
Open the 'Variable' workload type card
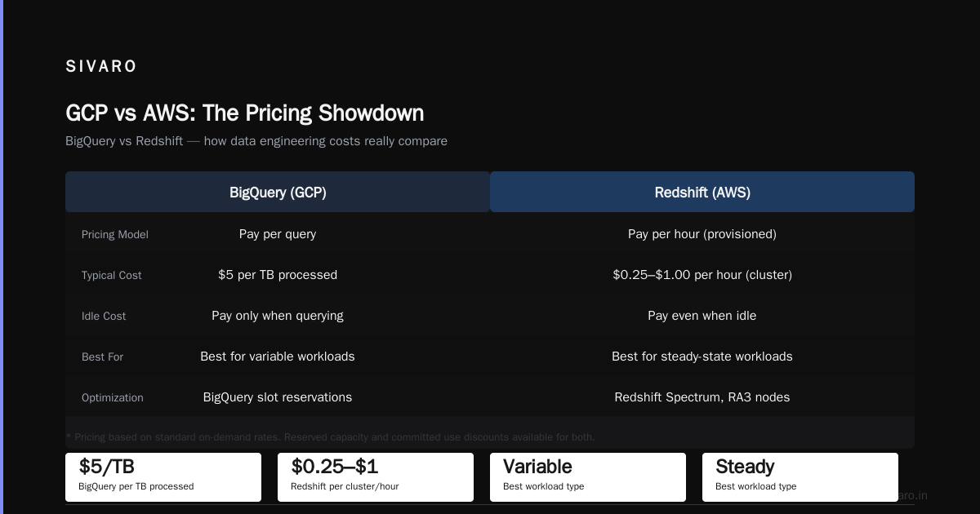tap(588, 477)
